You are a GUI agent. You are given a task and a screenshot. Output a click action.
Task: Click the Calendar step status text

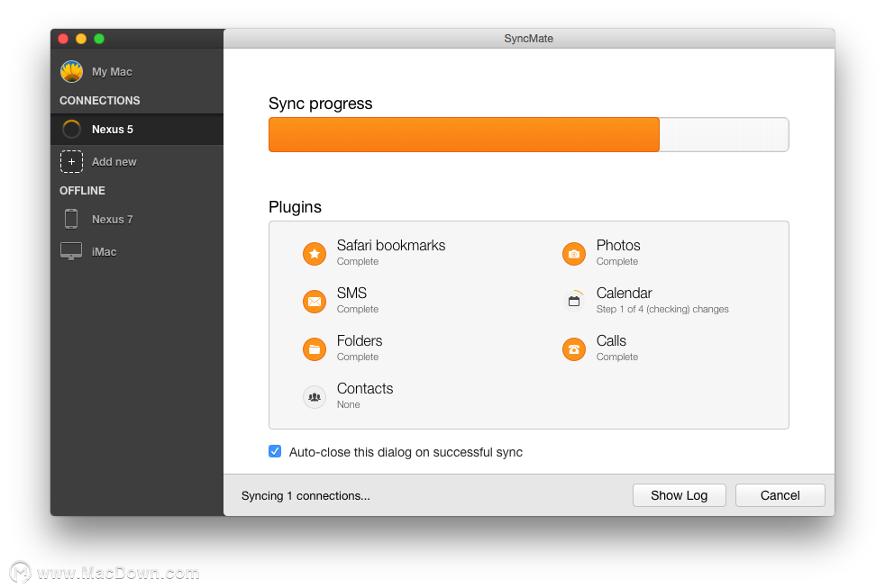click(662, 309)
